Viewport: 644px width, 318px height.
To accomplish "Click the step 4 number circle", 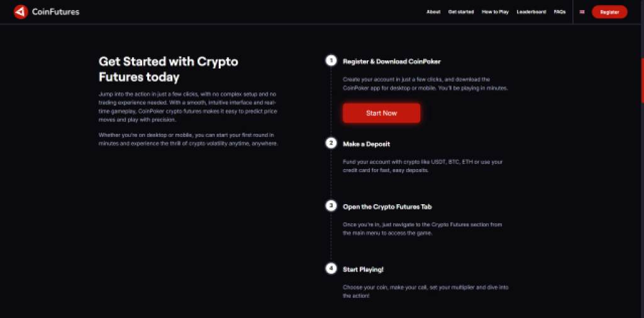I will (331, 269).
